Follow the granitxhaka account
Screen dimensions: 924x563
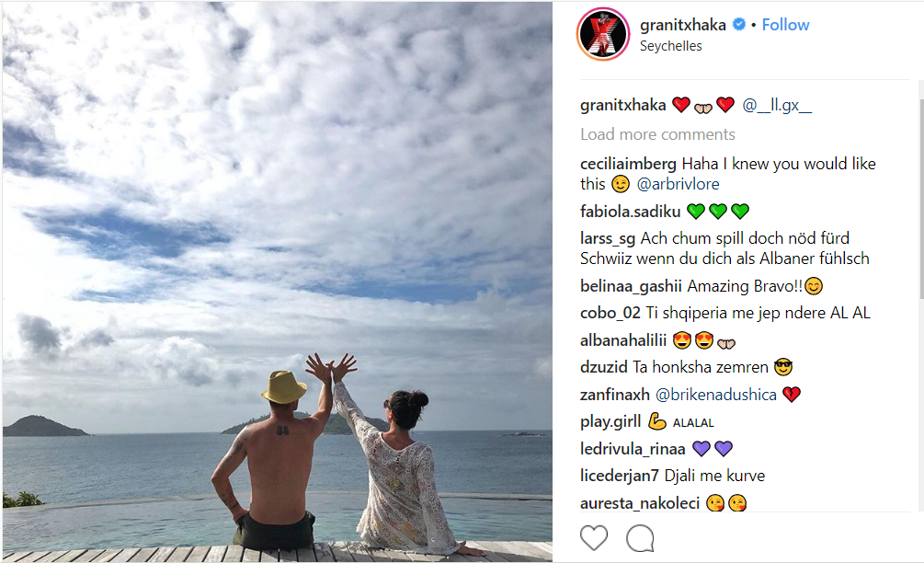(x=785, y=25)
